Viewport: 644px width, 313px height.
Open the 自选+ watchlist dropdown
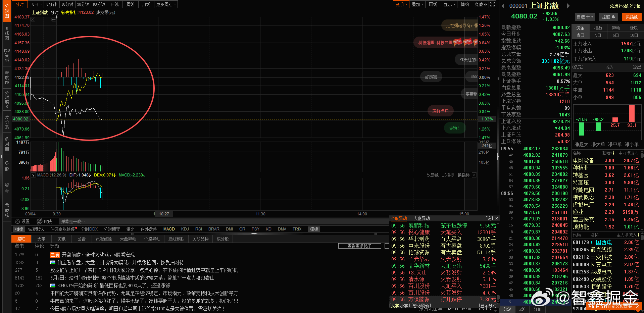(585, 17)
